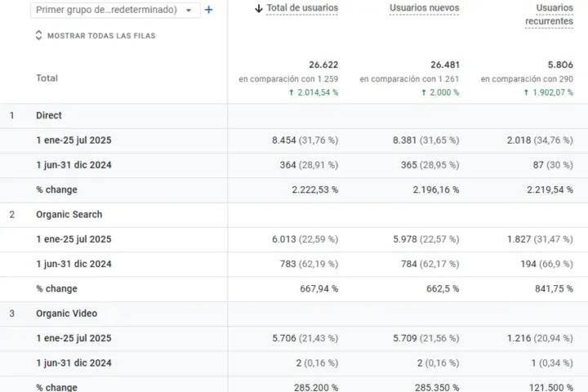Click Organic Video 2025 value 5.706 (21,43 %)
Viewport: 588px width, 392px height.
[305, 338]
